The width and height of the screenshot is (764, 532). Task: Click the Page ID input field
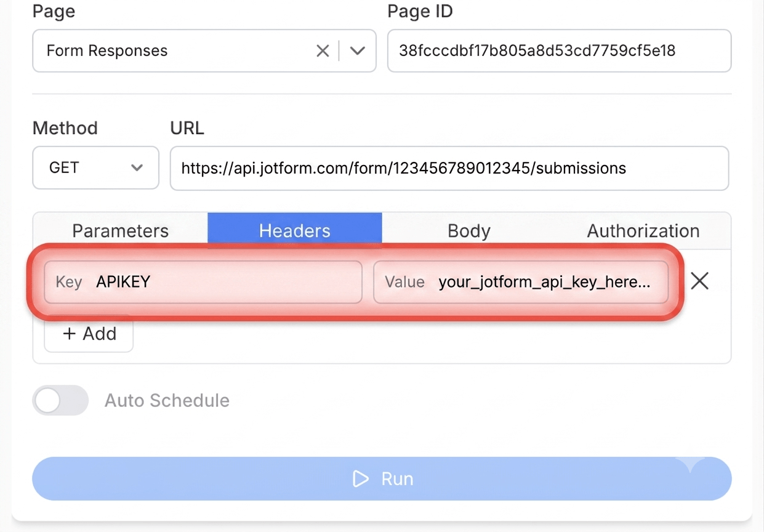tap(559, 50)
